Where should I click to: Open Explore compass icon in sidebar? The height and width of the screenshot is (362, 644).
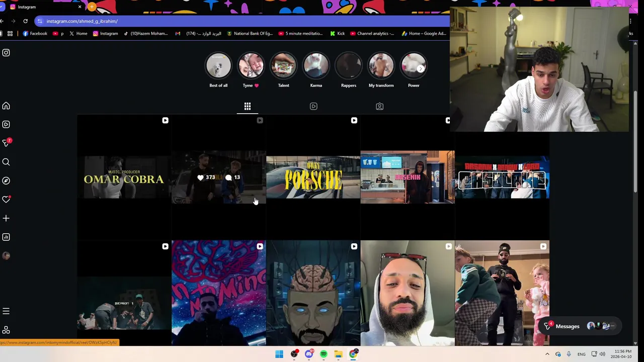click(6, 180)
